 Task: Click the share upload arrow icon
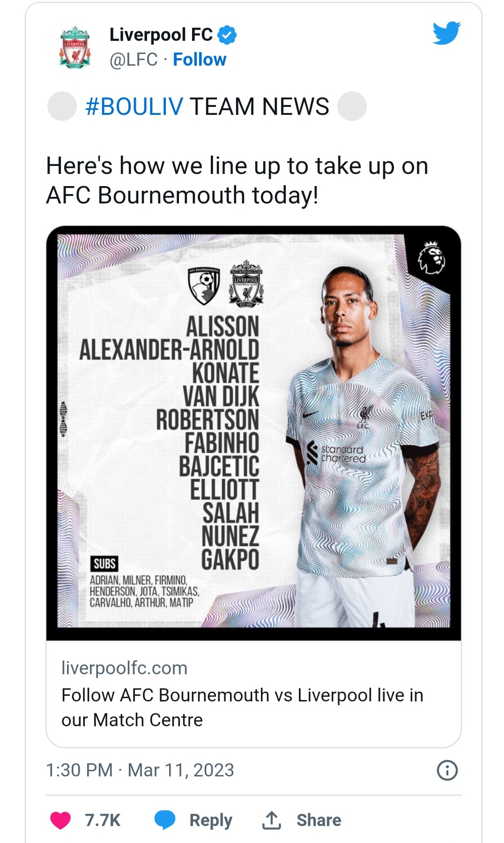click(271, 820)
